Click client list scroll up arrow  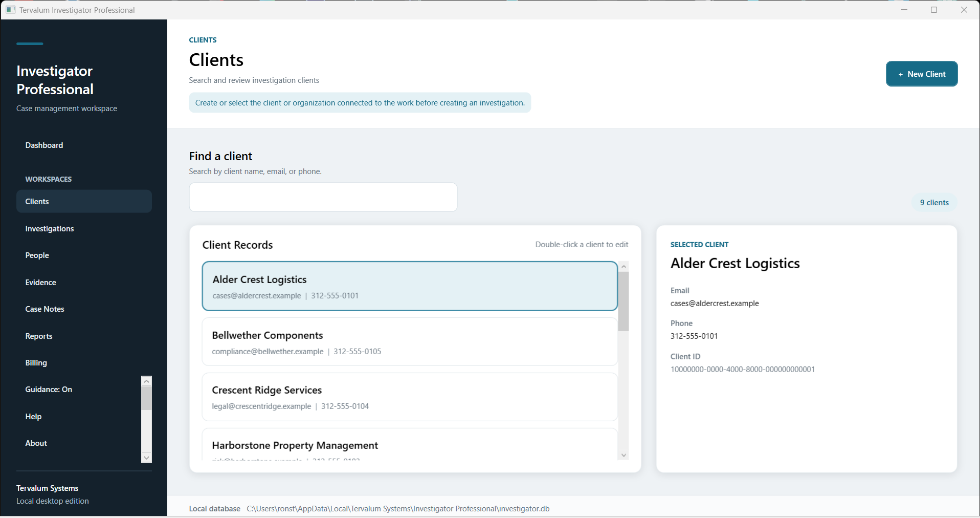click(x=623, y=267)
